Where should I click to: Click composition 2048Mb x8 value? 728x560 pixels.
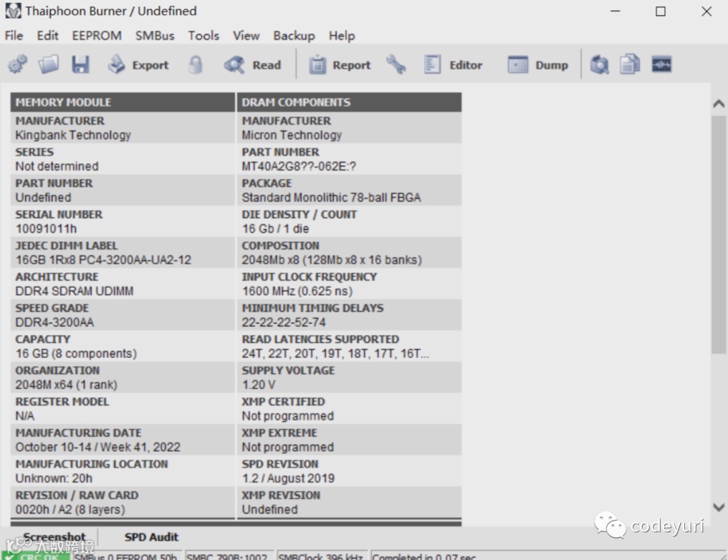coord(332,259)
